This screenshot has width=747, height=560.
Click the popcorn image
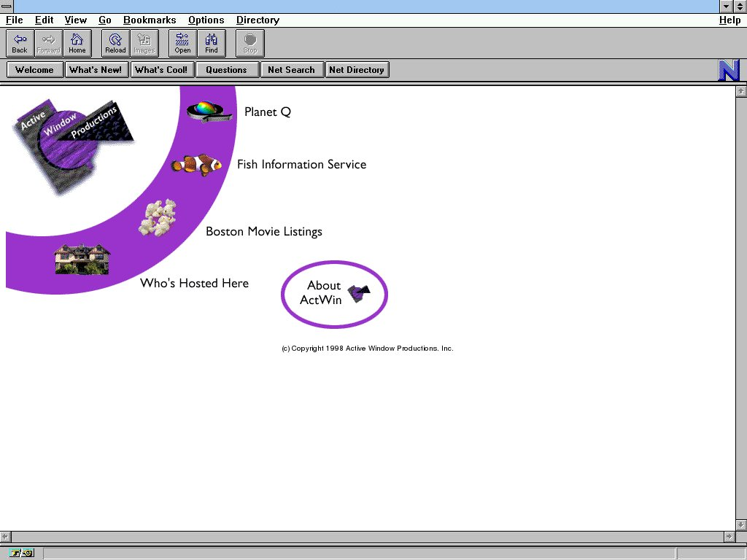[158, 217]
